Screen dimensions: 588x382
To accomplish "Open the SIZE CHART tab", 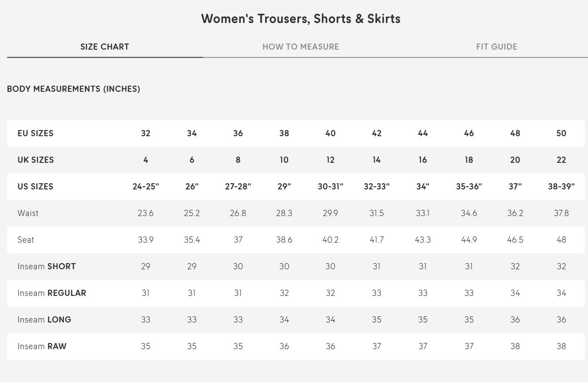I will point(105,47).
